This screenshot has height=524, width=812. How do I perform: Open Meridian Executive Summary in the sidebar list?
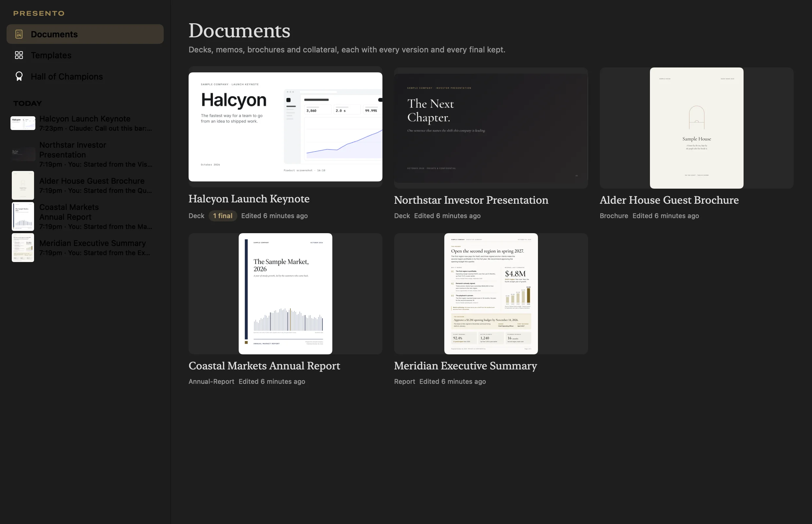85,248
